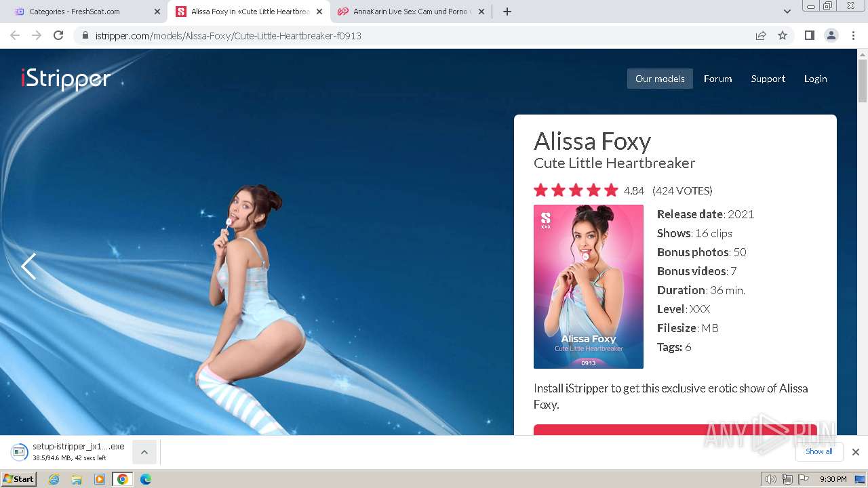Open the browser side panel

[x=809, y=35]
